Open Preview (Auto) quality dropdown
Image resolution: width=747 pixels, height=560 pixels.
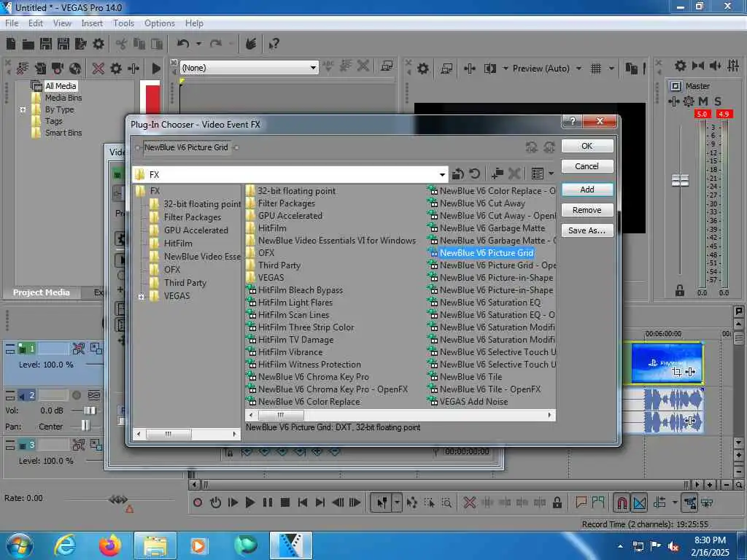(578, 69)
